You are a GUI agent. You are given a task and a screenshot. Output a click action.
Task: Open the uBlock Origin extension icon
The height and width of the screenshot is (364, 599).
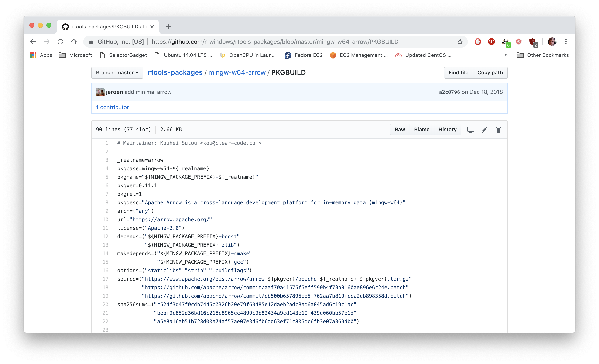point(532,42)
